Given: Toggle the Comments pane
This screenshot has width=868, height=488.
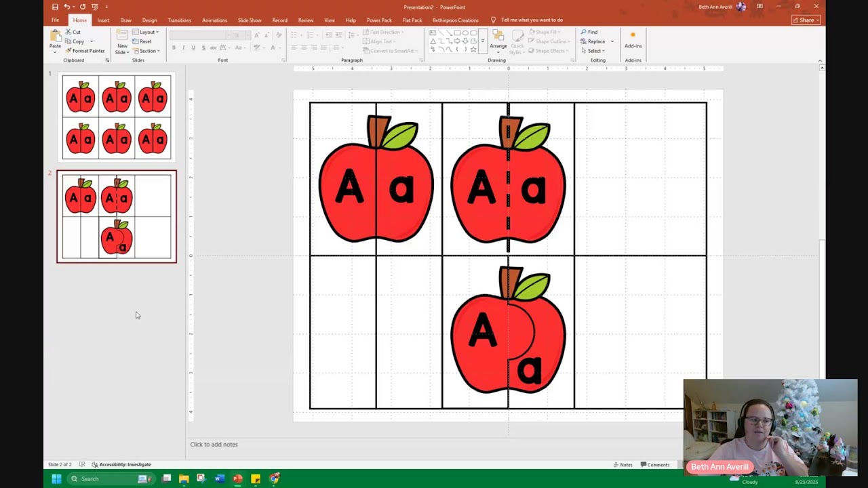Looking at the screenshot, I should [655, 465].
